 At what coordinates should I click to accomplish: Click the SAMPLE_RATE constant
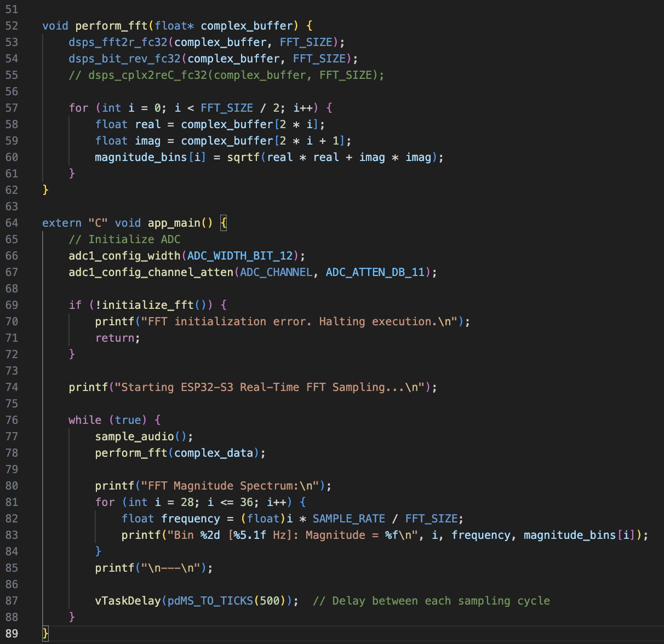(x=348, y=519)
